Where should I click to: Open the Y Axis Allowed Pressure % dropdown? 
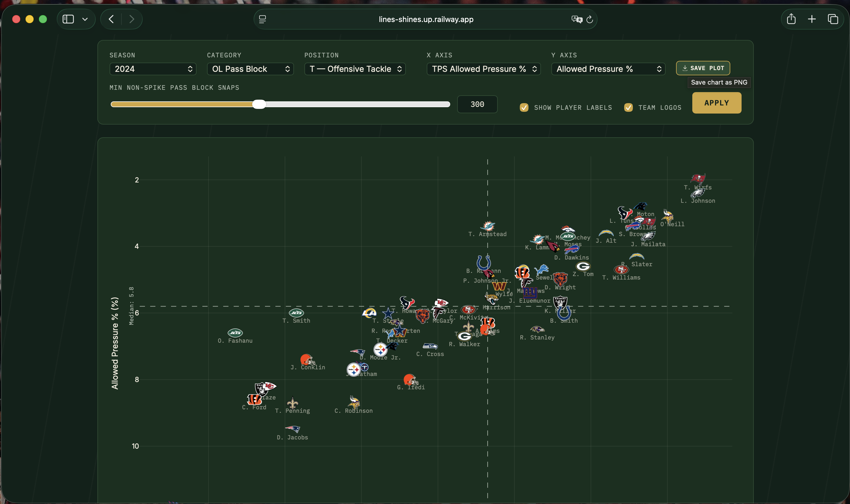pyautogui.click(x=608, y=69)
